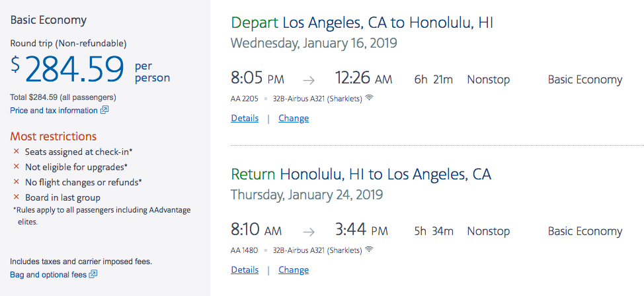Click the X beside Board in last group
Image resolution: width=644 pixels, height=296 pixels.
click(17, 197)
